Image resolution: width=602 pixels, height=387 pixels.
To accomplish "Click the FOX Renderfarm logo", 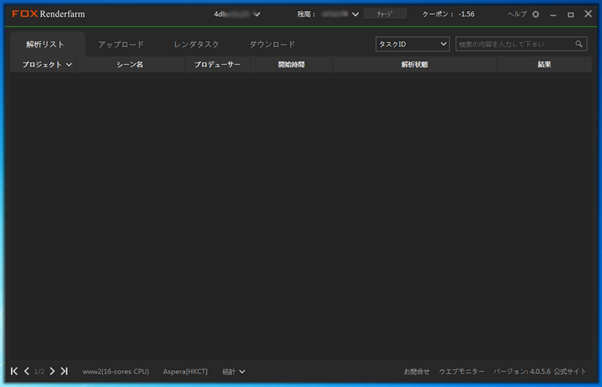I will [x=48, y=14].
